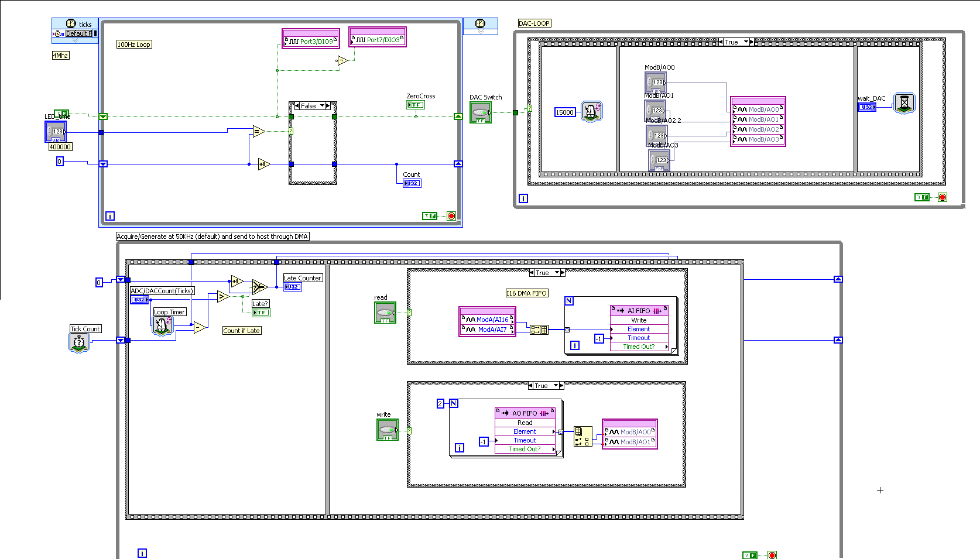980x559 pixels.
Task: Open the read case True selector dropdown
Action: click(x=557, y=273)
